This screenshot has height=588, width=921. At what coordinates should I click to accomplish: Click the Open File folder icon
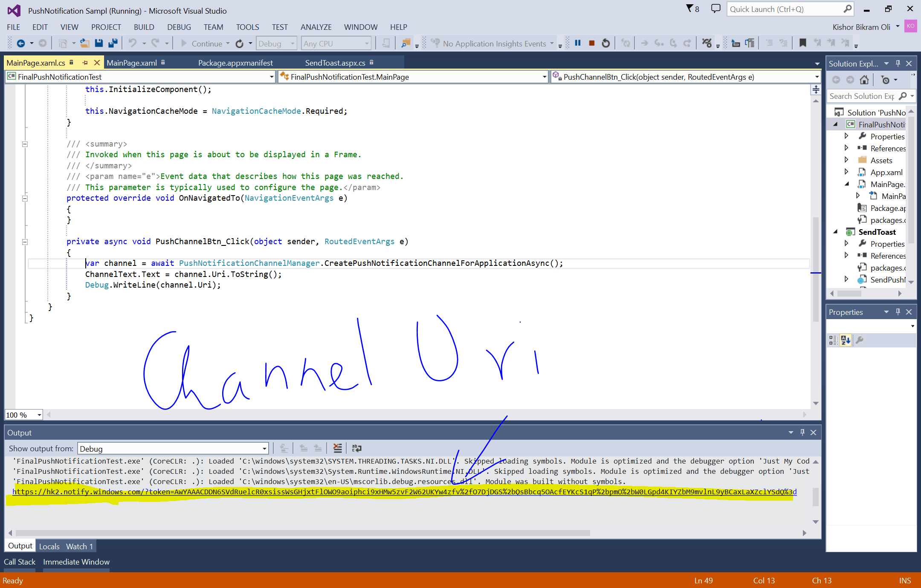tap(85, 43)
